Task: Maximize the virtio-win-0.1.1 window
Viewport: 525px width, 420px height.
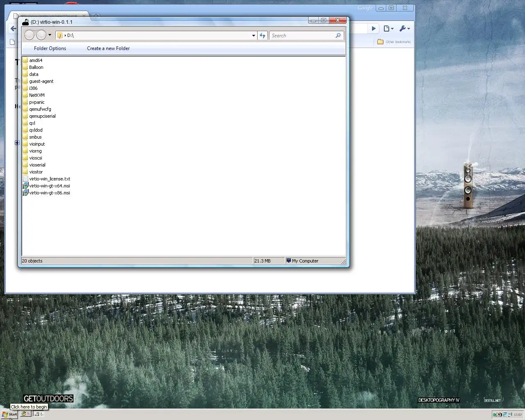Action: pyautogui.click(x=324, y=20)
